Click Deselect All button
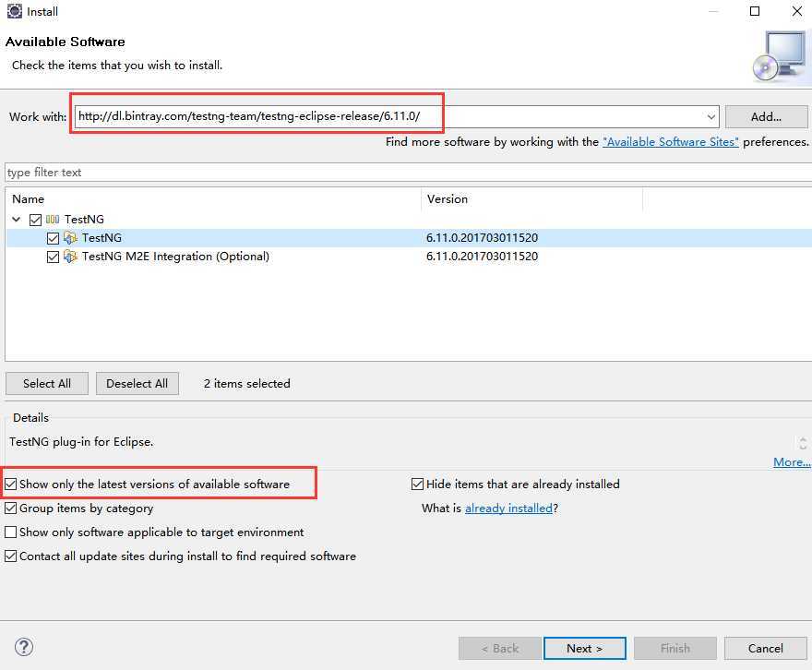812x670 pixels. pyautogui.click(x=137, y=384)
